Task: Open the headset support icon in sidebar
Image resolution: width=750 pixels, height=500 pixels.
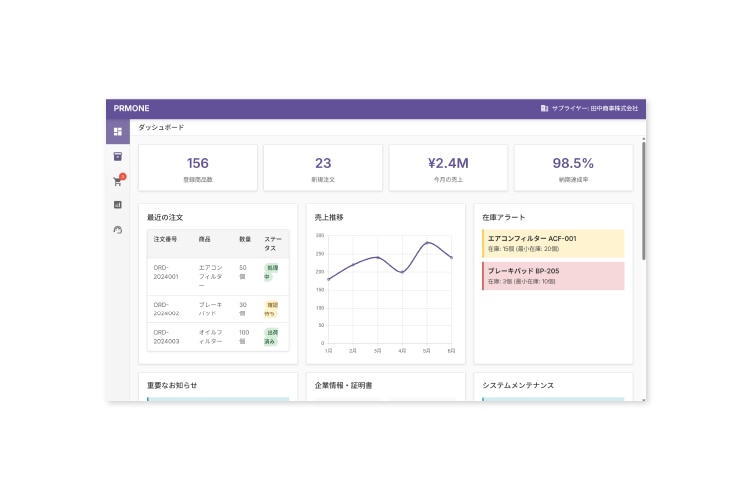Action: click(x=117, y=229)
